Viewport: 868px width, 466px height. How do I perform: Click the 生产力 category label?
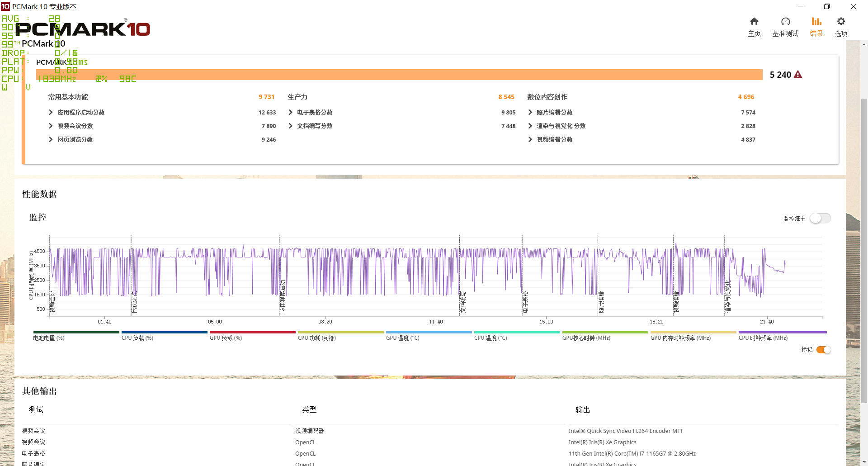coord(297,97)
